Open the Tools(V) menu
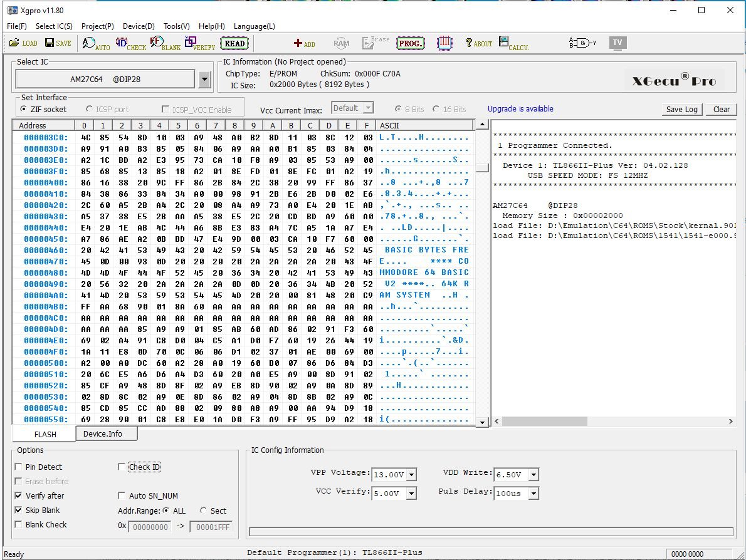The height and width of the screenshot is (560, 746). tap(177, 26)
